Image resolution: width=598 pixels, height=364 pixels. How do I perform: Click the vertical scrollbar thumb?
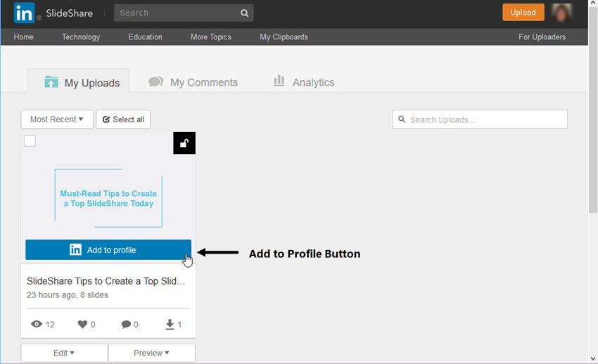coord(593,110)
